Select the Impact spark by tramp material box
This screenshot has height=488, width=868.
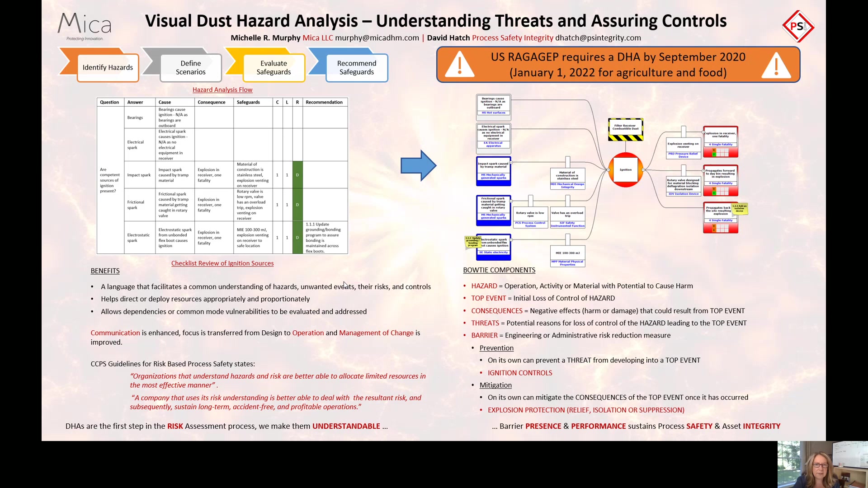pos(493,171)
